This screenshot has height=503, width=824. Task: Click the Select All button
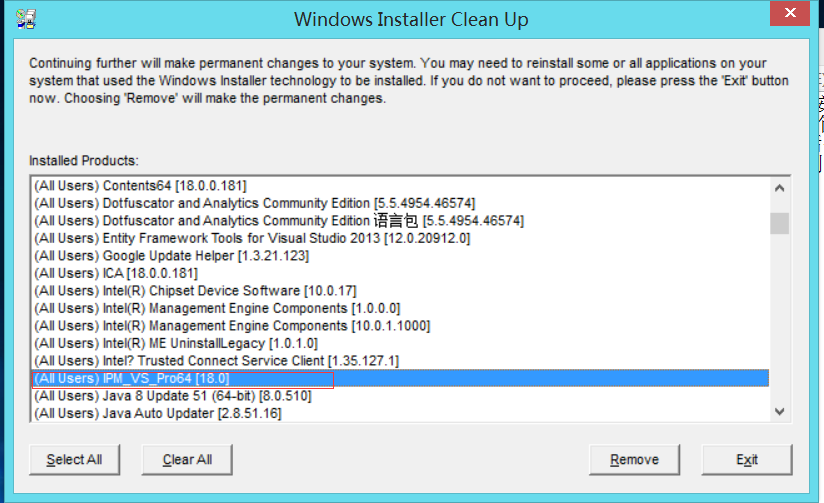pyautogui.click(x=75, y=459)
